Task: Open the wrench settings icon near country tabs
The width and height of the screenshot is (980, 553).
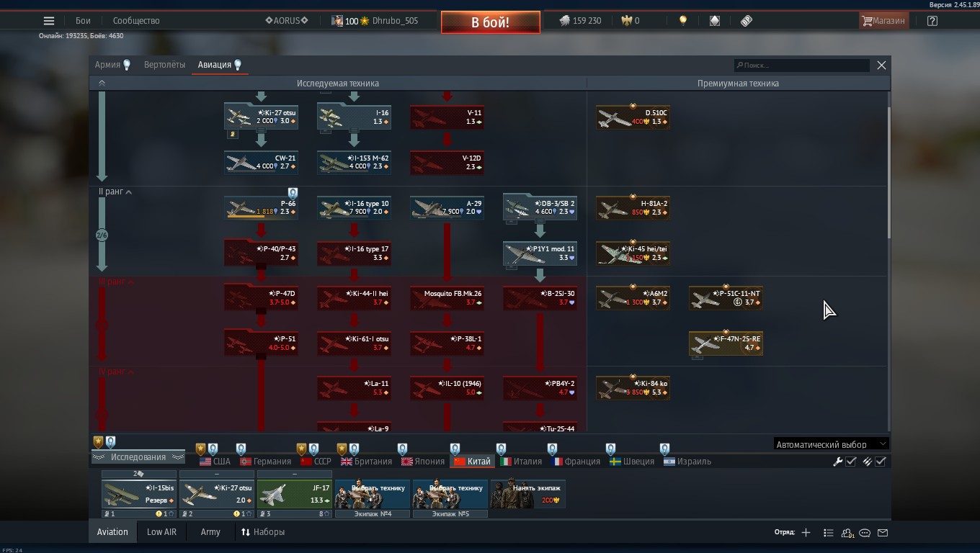Action: [838, 462]
